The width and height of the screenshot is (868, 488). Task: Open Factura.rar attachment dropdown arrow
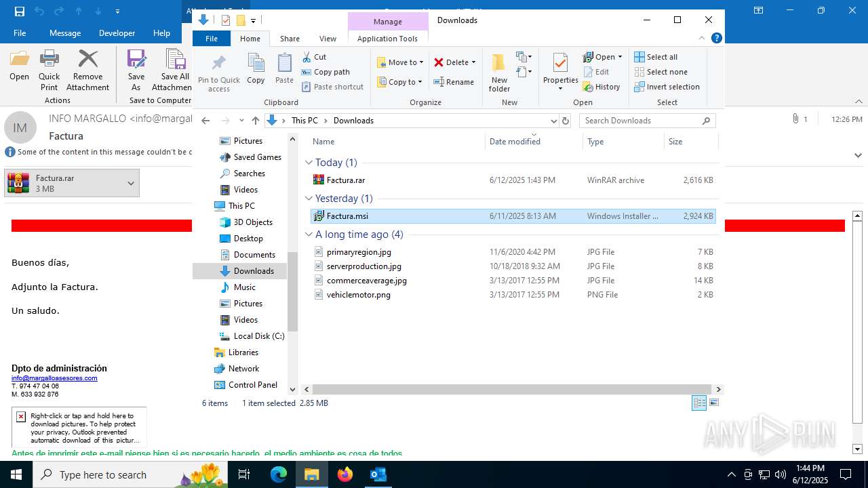[x=130, y=183]
